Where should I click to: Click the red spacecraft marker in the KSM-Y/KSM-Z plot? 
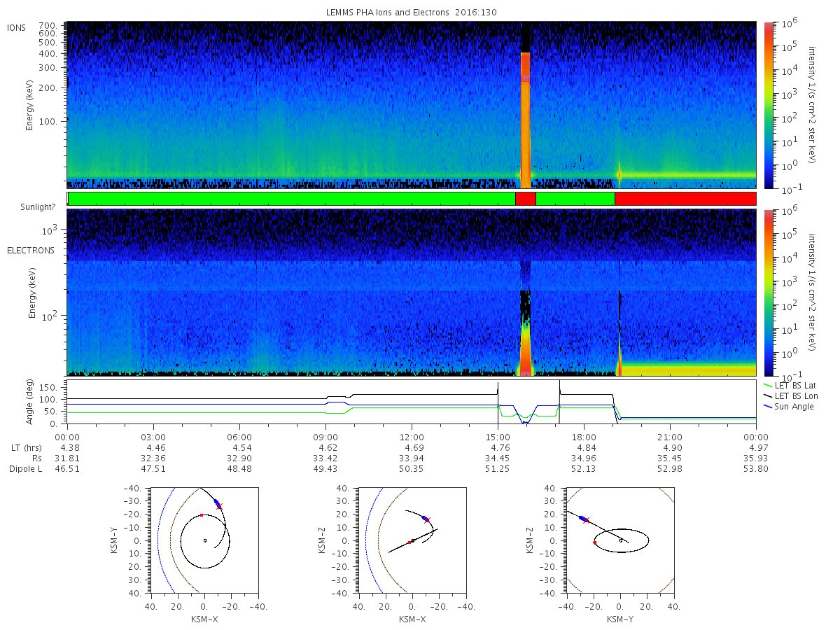click(587, 520)
